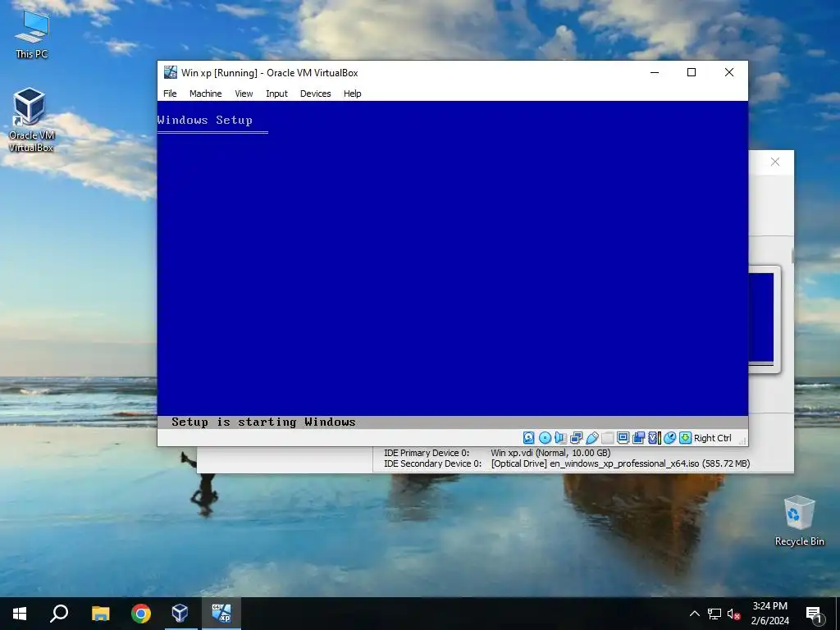Open the Help menu
Screen dimensions: 840x630
pos(352,94)
